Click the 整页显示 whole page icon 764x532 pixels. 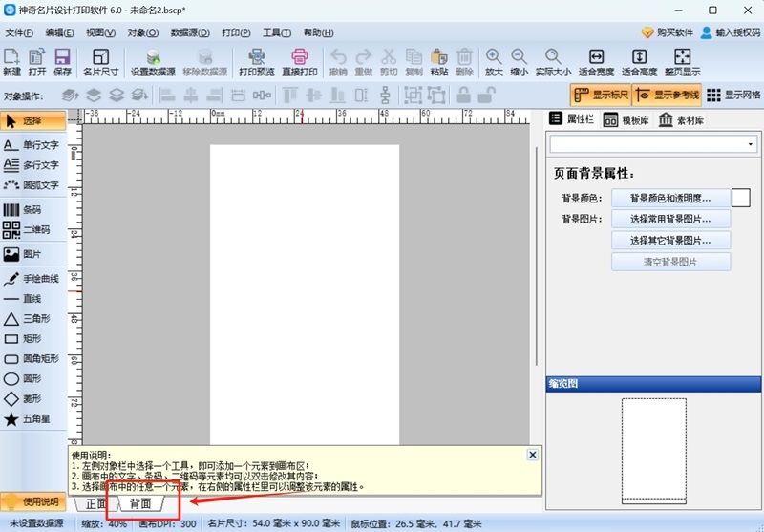pyautogui.click(x=682, y=62)
